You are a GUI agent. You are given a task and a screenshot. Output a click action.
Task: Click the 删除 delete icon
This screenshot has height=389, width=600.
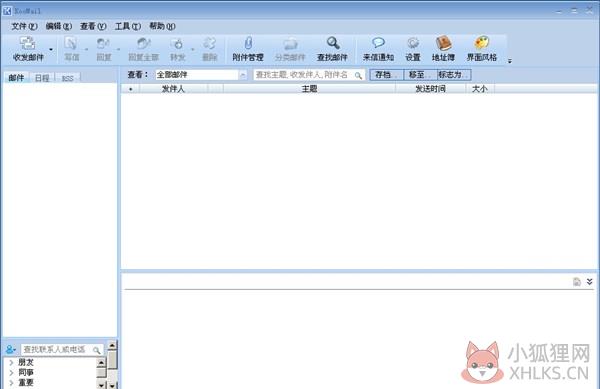[209, 43]
